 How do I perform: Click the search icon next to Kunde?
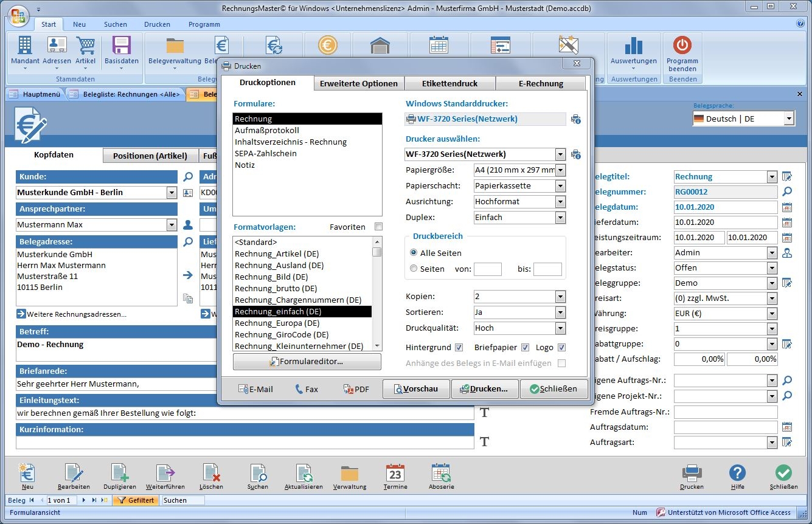188,177
